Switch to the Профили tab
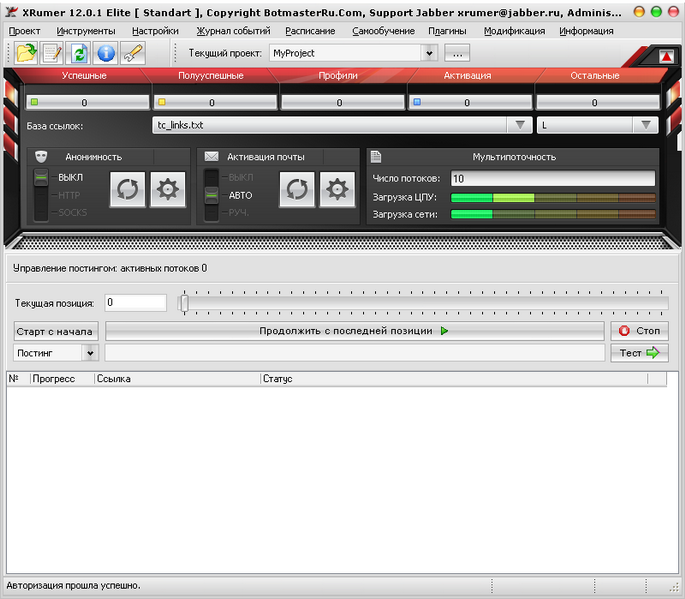Screen dimensions: 685x599 click(338, 76)
